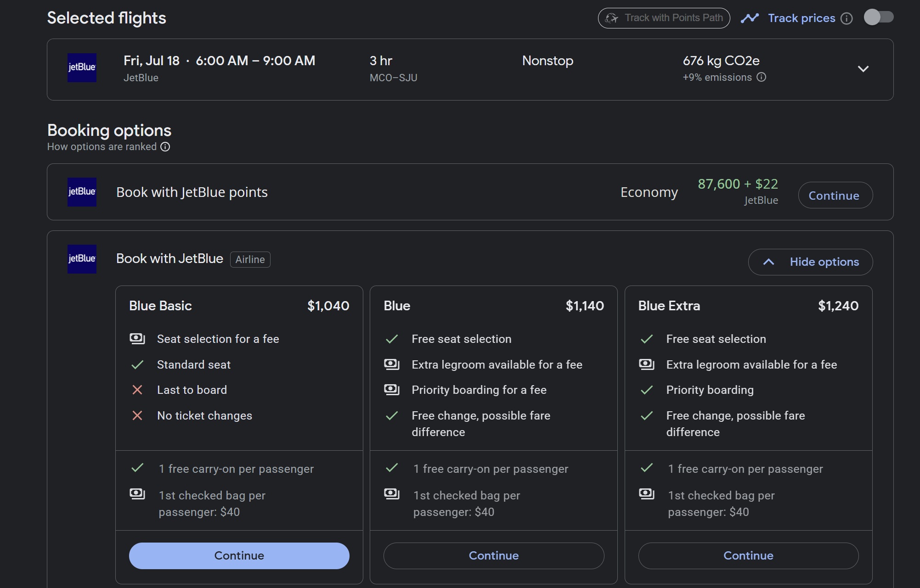
Task: Click the $1,240 Blue Extra price
Action: pyautogui.click(x=838, y=306)
